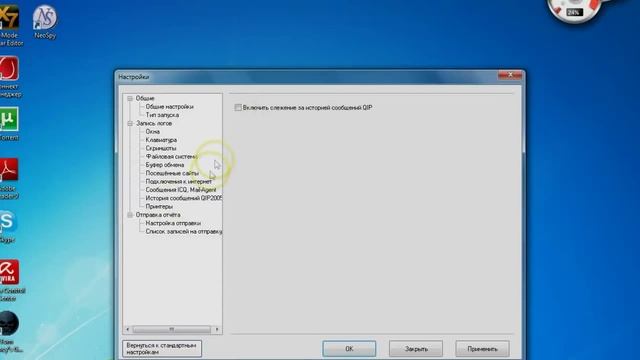Collapse the Общие tree group
This screenshot has height=360, width=640.
point(130,98)
